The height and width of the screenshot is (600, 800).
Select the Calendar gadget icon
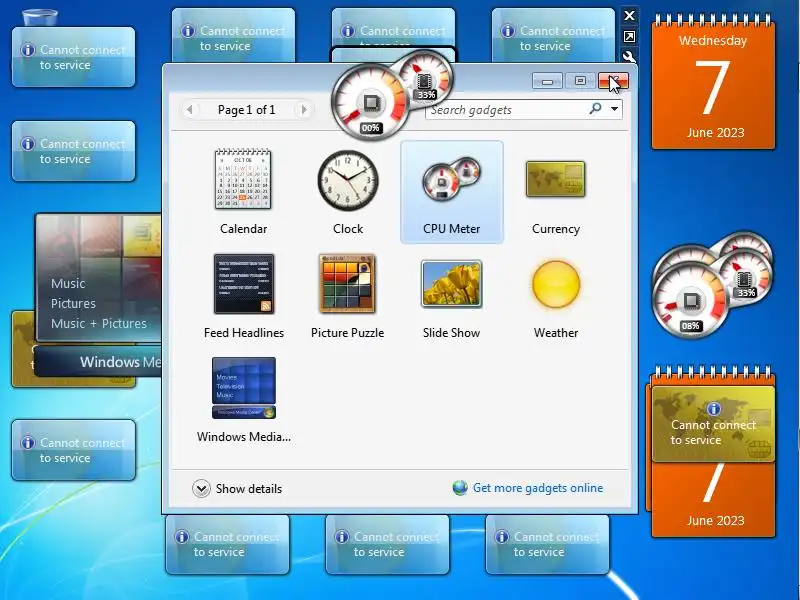click(x=243, y=179)
